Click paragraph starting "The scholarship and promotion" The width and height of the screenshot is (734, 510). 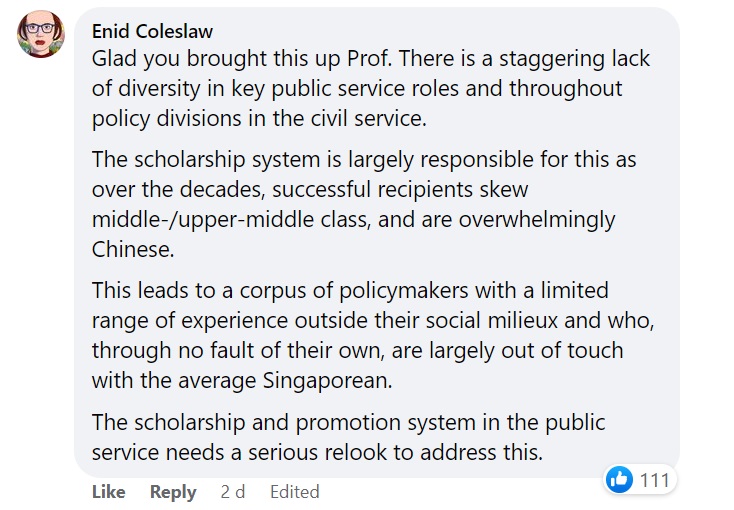348,437
